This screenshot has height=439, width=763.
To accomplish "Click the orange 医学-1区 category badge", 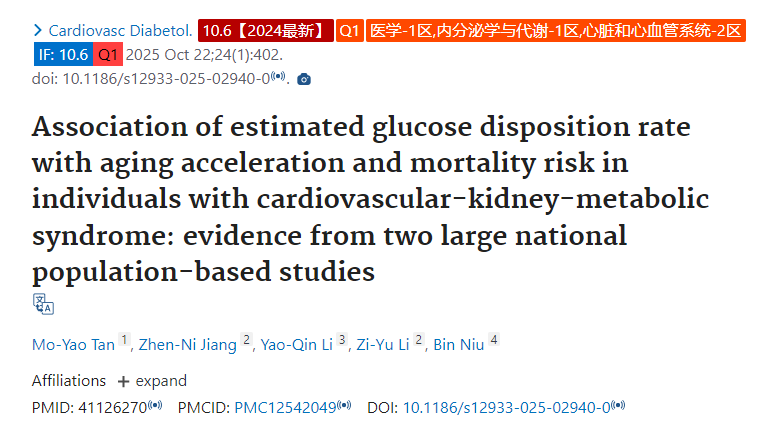I will click(556, 31).
